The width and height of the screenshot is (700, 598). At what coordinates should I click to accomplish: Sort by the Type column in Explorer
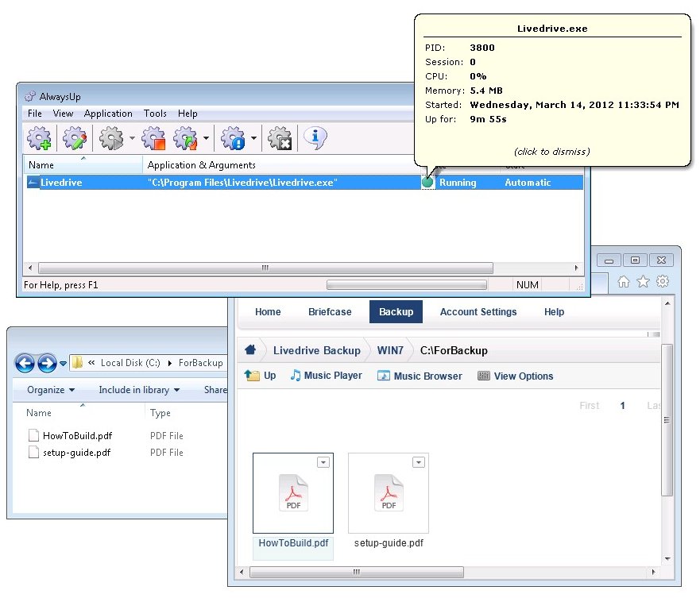pos(160,413)
